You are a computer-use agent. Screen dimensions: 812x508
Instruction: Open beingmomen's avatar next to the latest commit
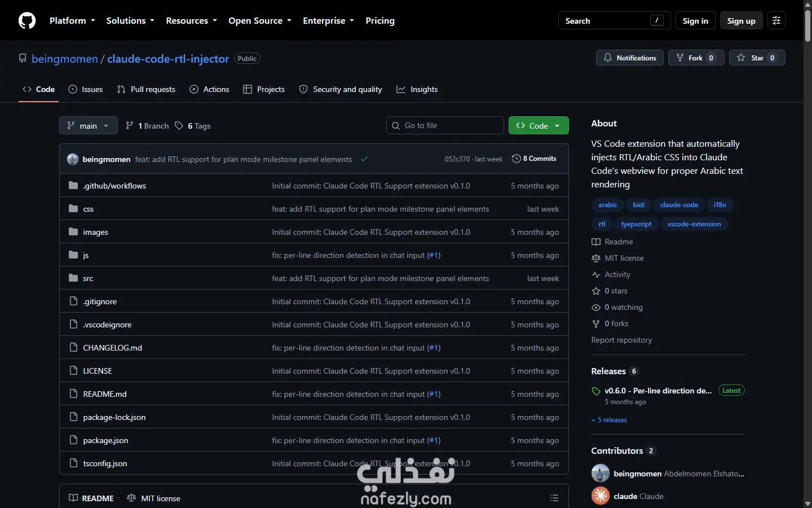pyautogui.click(x=73, y=159)
